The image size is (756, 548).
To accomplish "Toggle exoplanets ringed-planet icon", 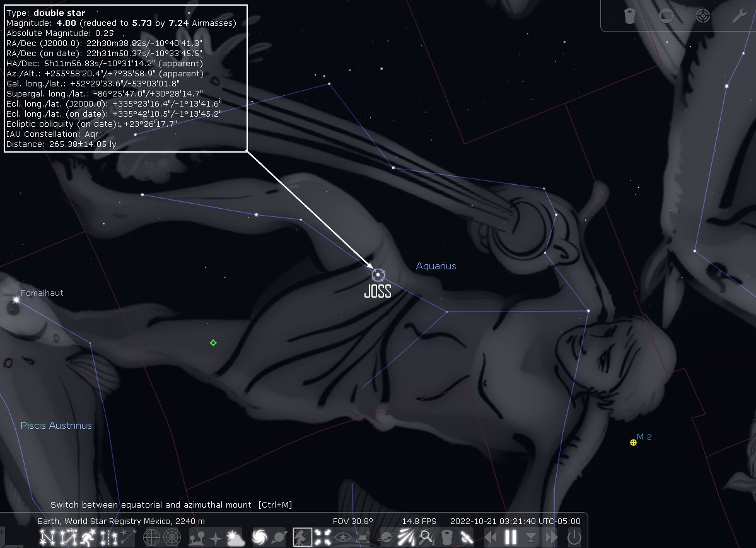I will [386, 537].
